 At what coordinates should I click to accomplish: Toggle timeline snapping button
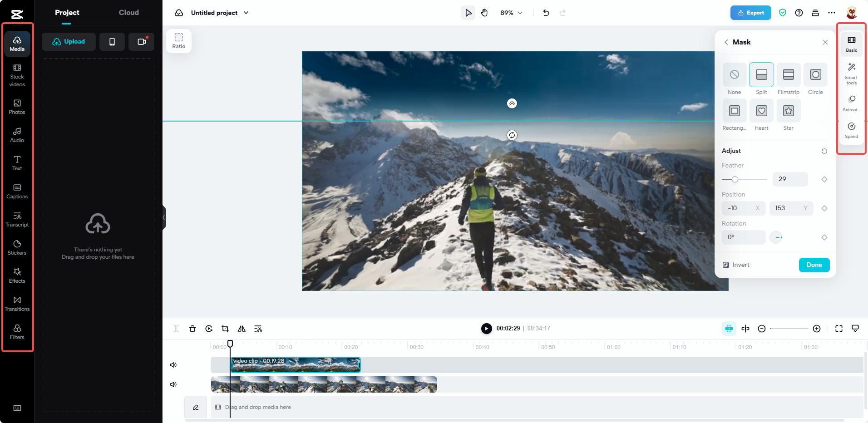point(729,329)
